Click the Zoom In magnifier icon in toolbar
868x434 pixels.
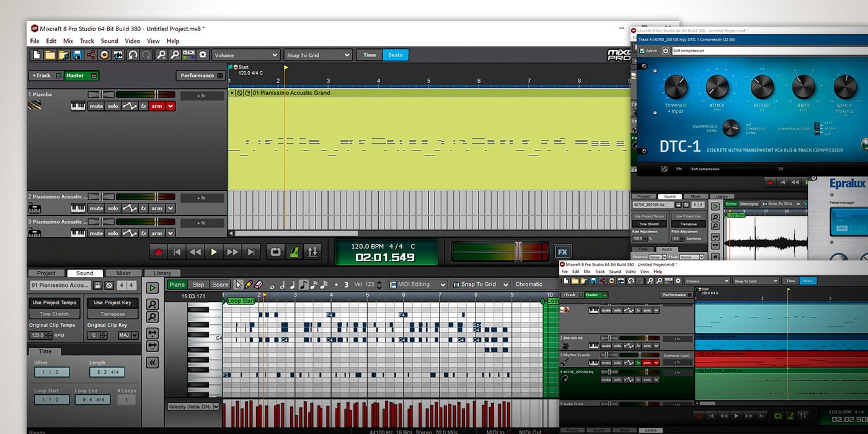(161, 55)
